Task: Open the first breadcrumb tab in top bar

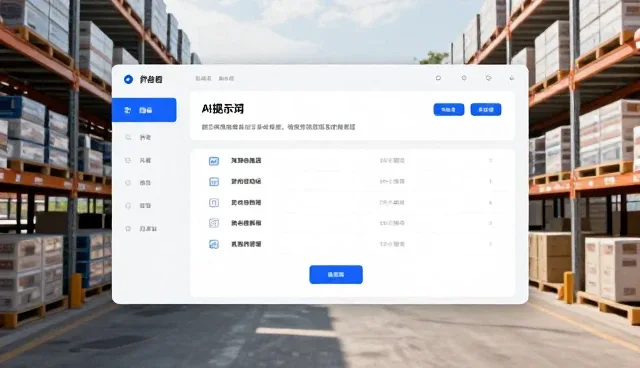Action: (203, 78)
